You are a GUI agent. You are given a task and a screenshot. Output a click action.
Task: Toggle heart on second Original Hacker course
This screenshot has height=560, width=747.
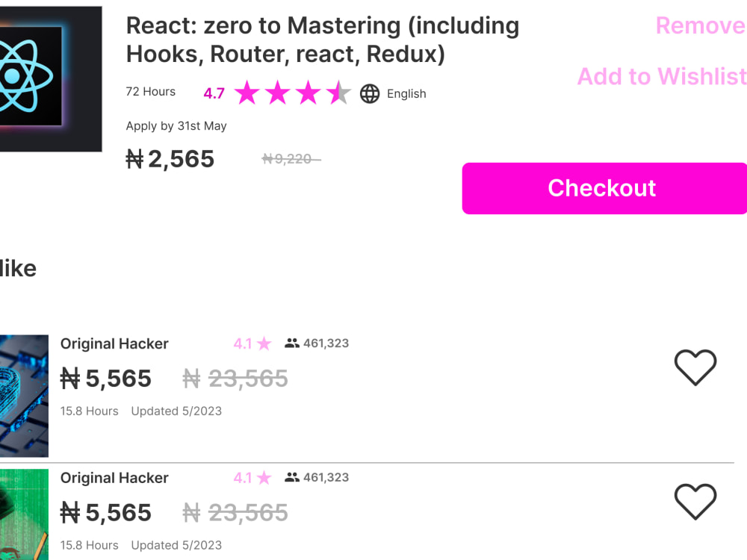pos(695,501)
